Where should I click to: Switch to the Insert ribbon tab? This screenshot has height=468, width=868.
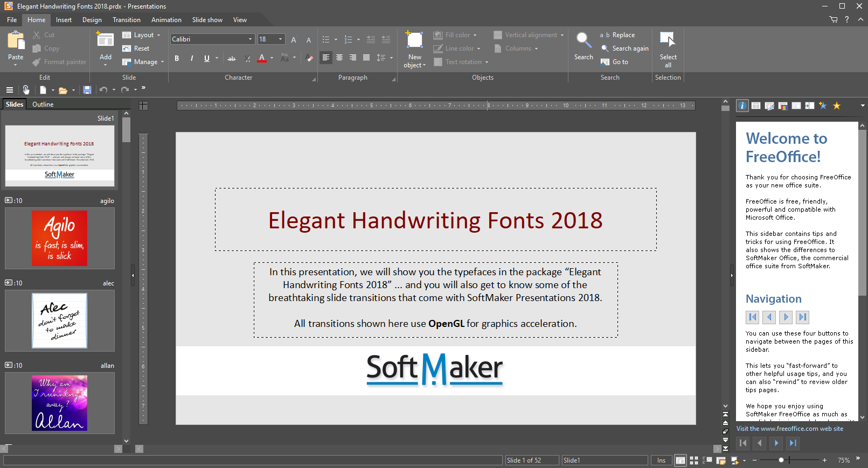[64, 20]
